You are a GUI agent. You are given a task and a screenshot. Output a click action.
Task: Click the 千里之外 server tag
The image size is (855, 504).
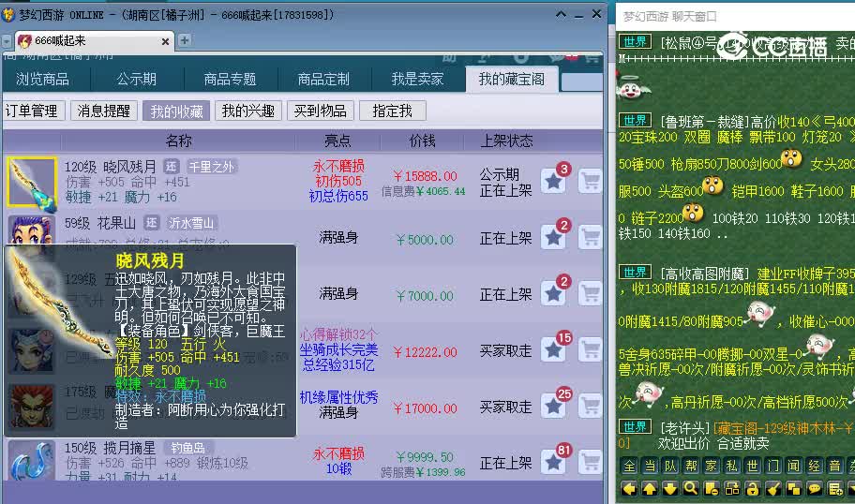[x=212, y=167]
